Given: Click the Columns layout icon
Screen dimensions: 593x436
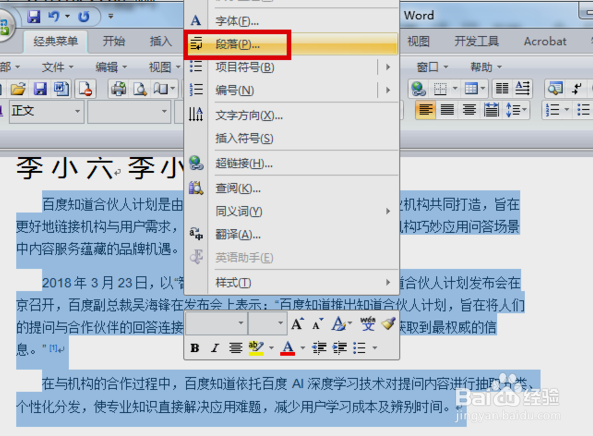Looking at the screenshot, I should click(x=502, y=89).
